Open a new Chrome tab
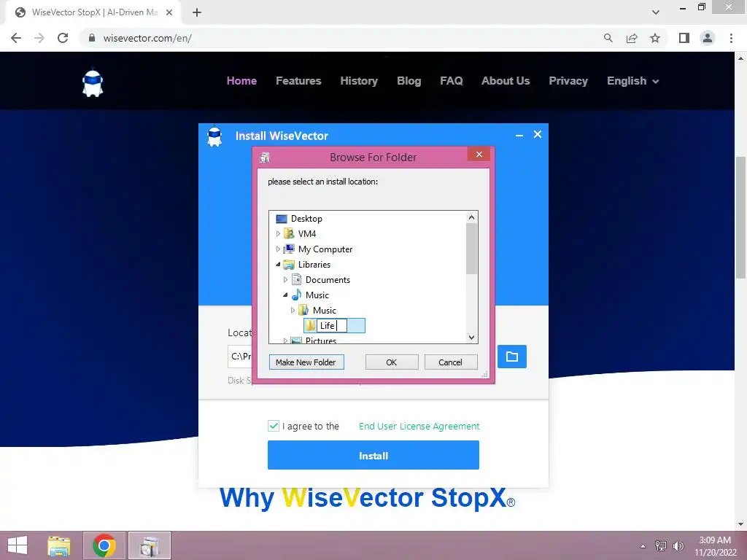The height and width of the screenshot is (560, 747). tap(197, 13)
